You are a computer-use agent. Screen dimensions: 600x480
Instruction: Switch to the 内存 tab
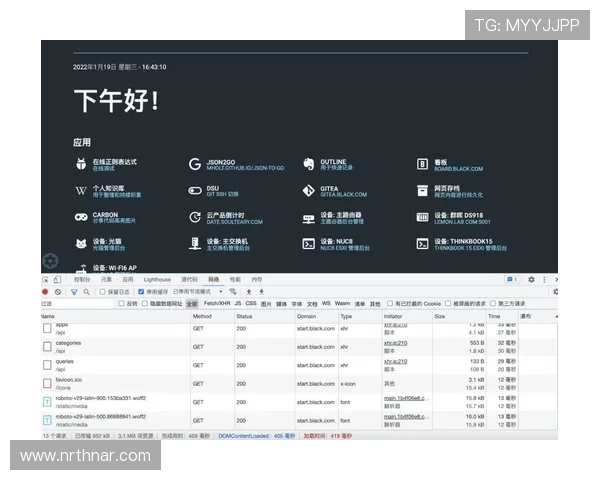click(x=257, y=280)
